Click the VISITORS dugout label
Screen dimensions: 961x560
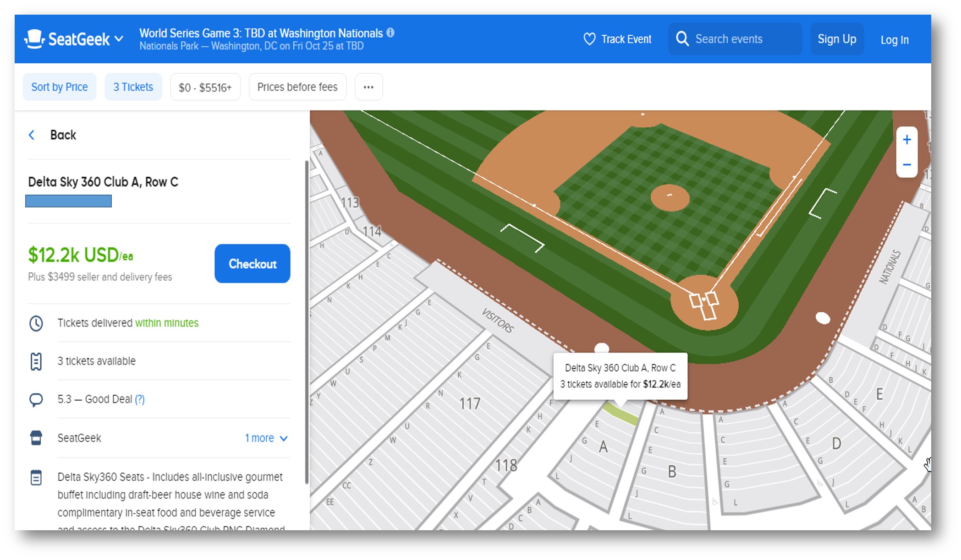click(x=498, y=320)
